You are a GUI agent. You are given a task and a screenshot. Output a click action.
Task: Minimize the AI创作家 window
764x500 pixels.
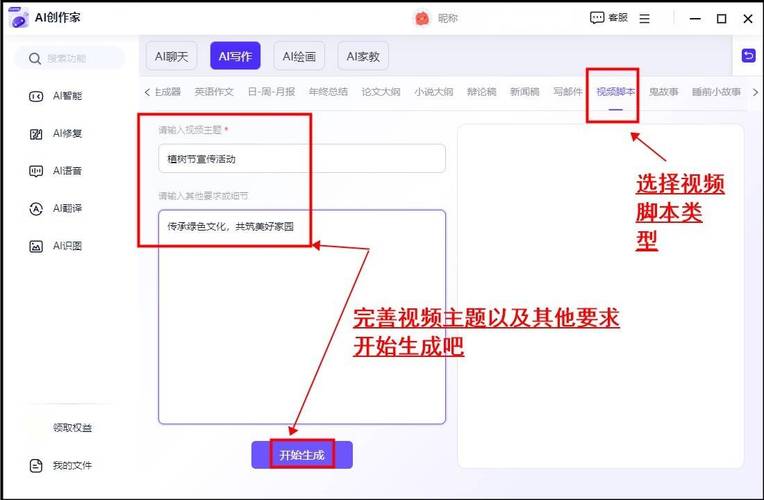coord(695,19)
